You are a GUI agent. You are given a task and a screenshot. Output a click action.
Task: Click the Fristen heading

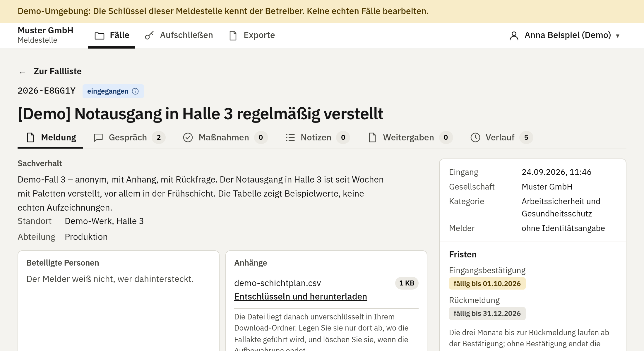463,254
